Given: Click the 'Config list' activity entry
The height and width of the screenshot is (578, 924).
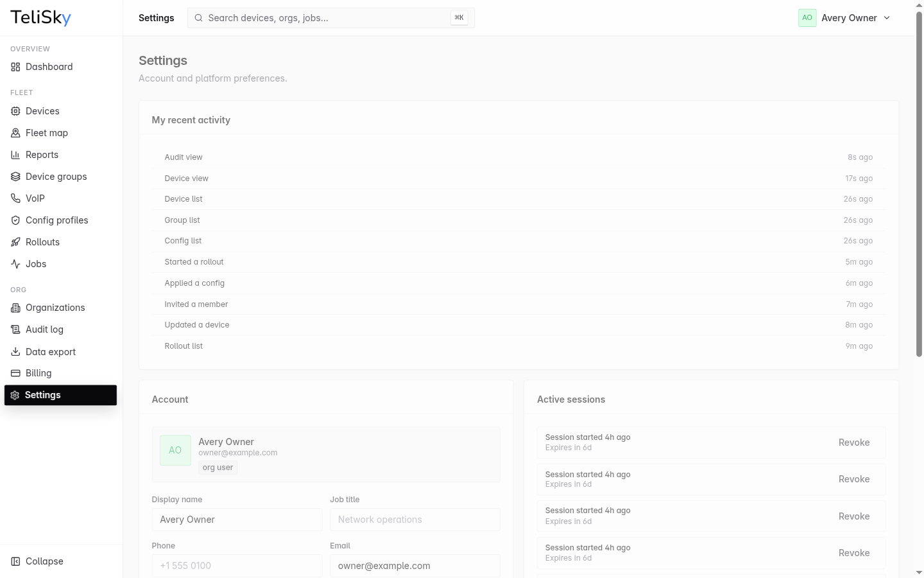Looking at the screenshot, I should tap(518, 241).
